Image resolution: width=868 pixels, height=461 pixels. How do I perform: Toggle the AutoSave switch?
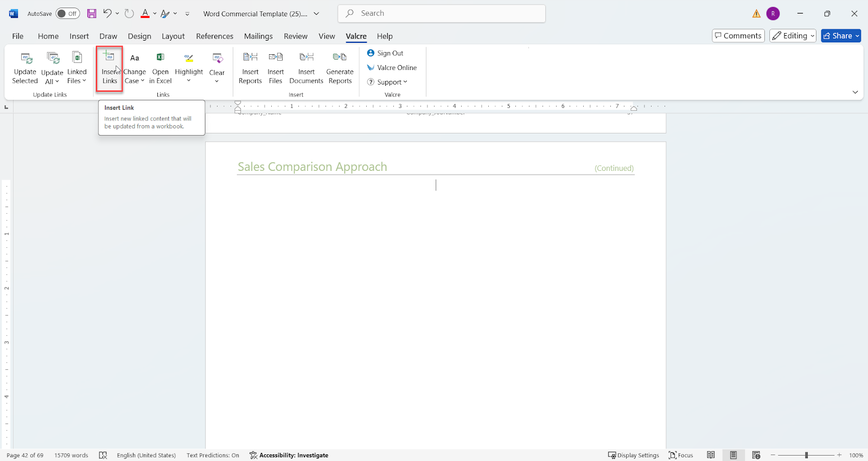click(x=68, y=14)
